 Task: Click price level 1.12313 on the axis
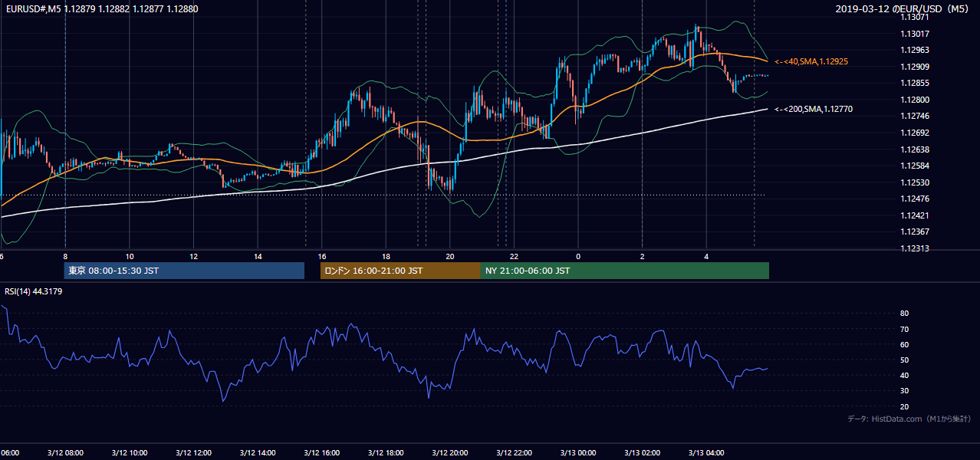pos(915,248)
